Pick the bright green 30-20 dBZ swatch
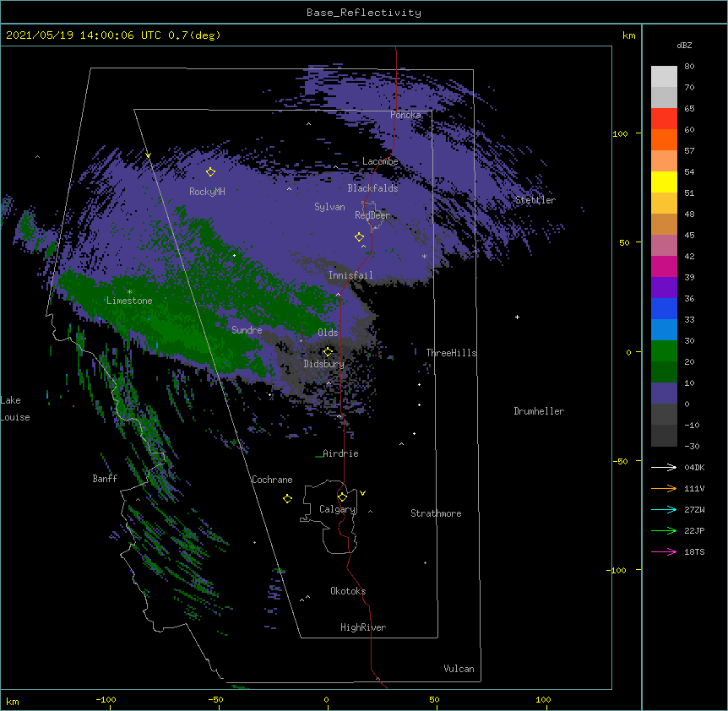The image size is (728, 711). pos(664,351)
